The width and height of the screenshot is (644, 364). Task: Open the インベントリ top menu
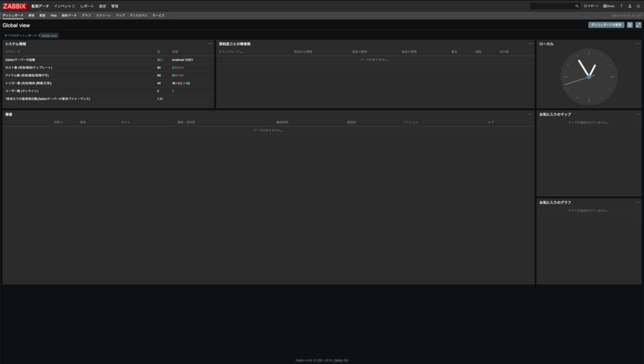[64, 6]
